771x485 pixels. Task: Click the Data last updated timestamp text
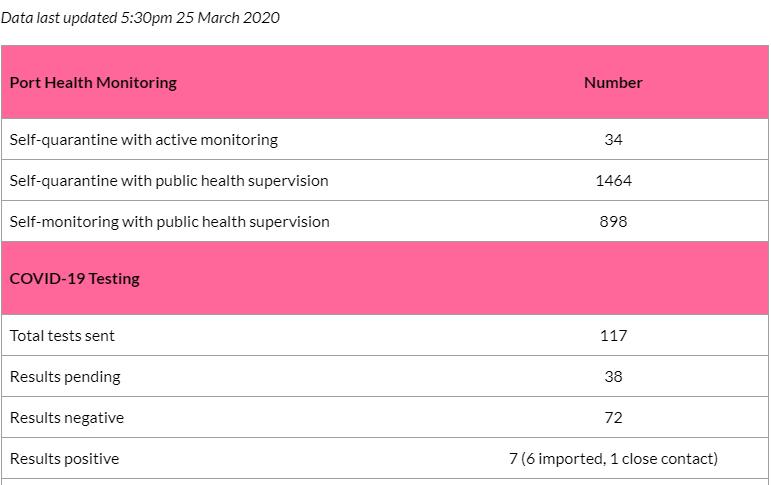pyautogui.click(x=140, y=18)
